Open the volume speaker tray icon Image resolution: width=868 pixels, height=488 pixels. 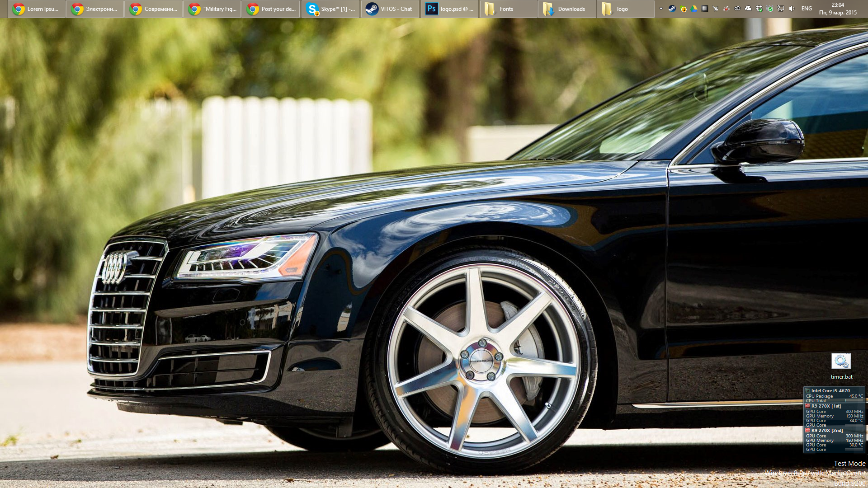pos(792,9)
